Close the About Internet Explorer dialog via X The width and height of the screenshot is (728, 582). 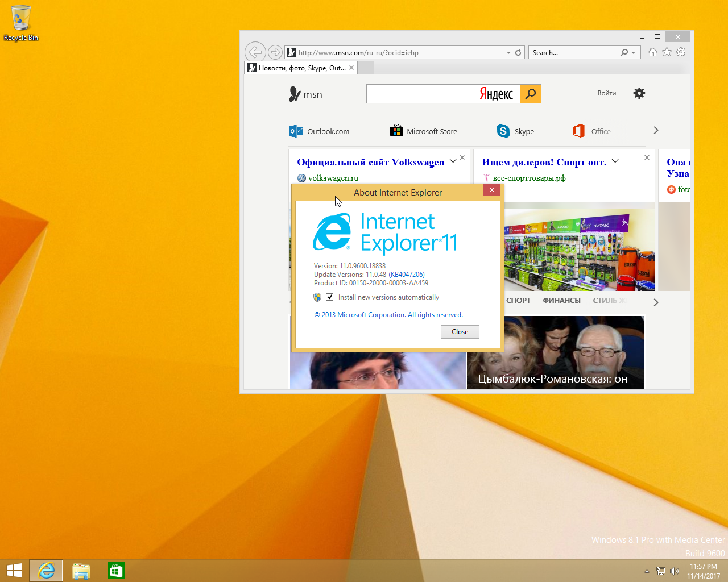click(491, 190)
